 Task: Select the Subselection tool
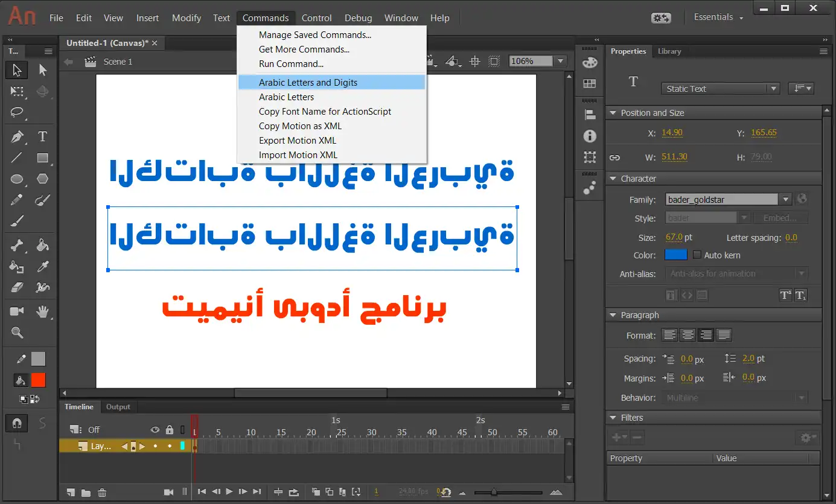[x=42, y=70]
